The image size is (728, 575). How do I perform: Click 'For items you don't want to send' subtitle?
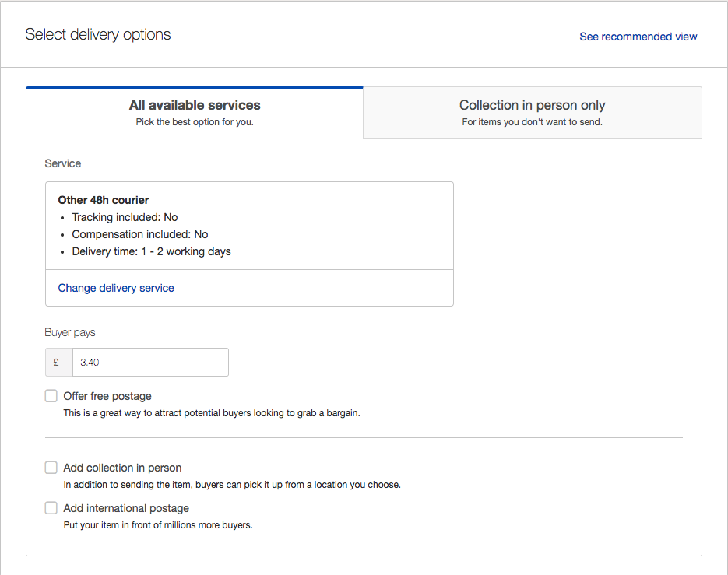tap(532, 122)
